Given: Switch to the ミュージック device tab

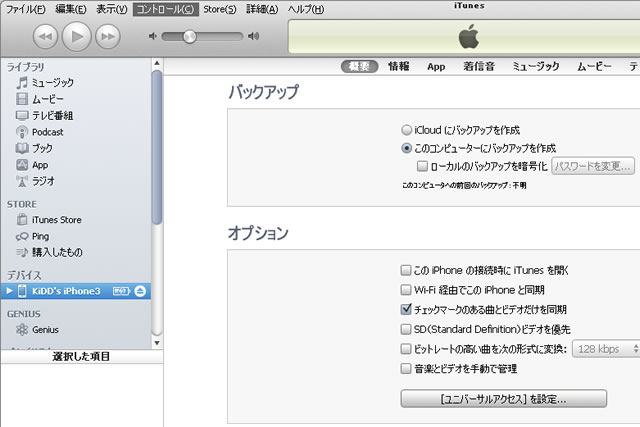Looking at the screenshot, I should tap(536, 66).
